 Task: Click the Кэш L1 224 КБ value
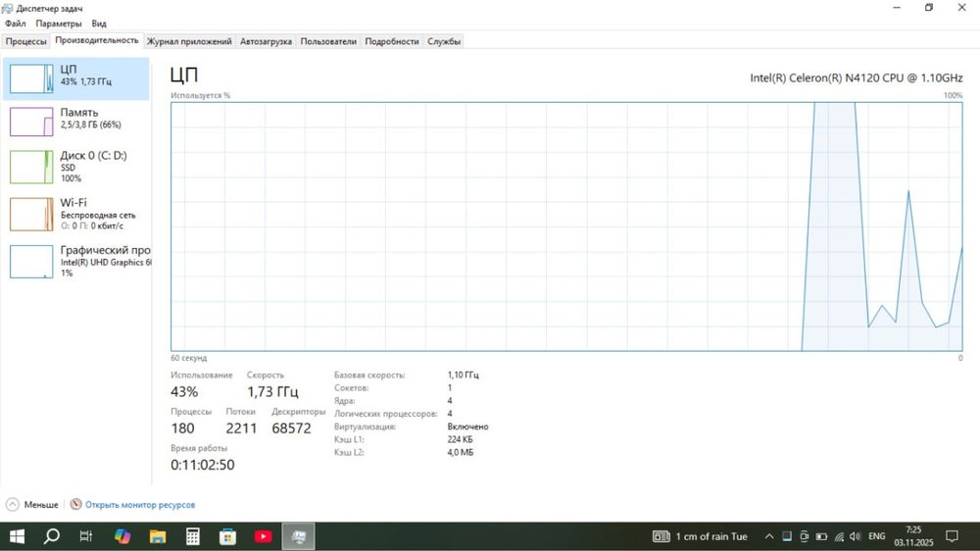pos(460,439)
